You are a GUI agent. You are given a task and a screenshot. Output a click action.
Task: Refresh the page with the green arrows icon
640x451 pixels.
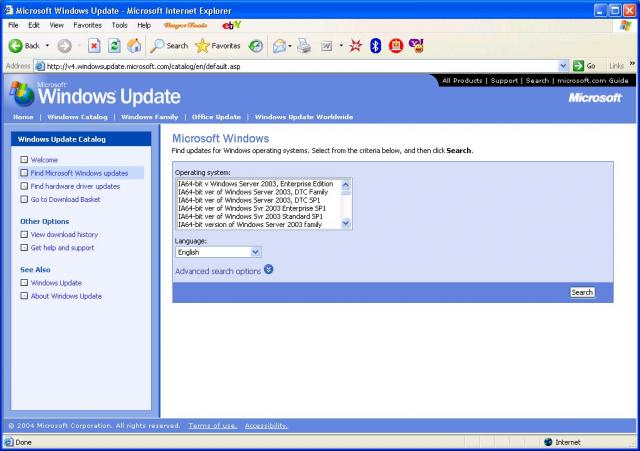pyautogui.click(x=114, y=46)
